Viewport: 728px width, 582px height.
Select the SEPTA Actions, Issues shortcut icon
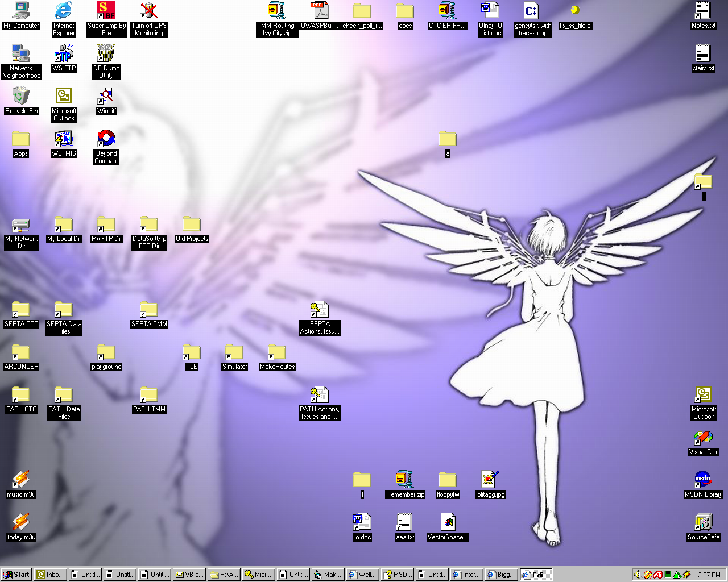pos(320,310)
